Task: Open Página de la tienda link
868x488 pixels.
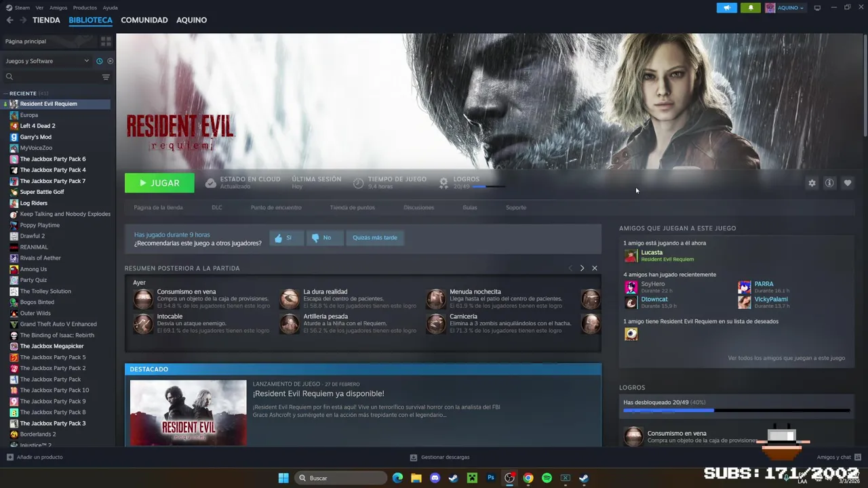Action: coord(158,207)
